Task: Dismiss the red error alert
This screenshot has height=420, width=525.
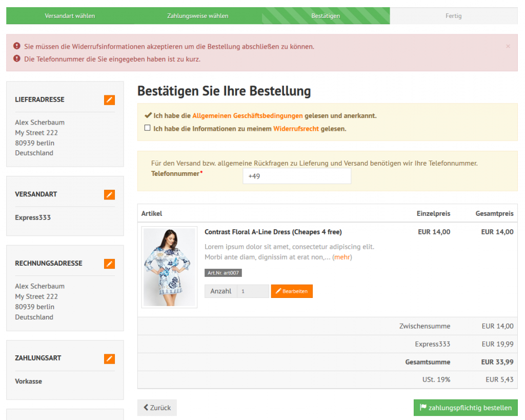Action: (x=508, y=46)
